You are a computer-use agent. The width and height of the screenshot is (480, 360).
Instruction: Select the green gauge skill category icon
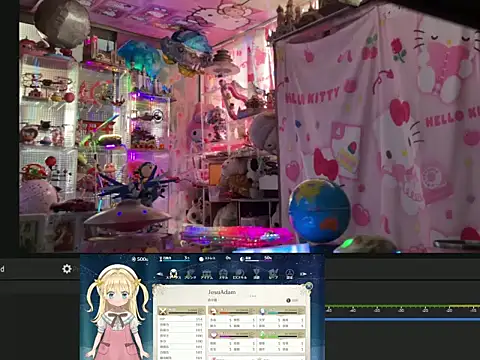263,334
